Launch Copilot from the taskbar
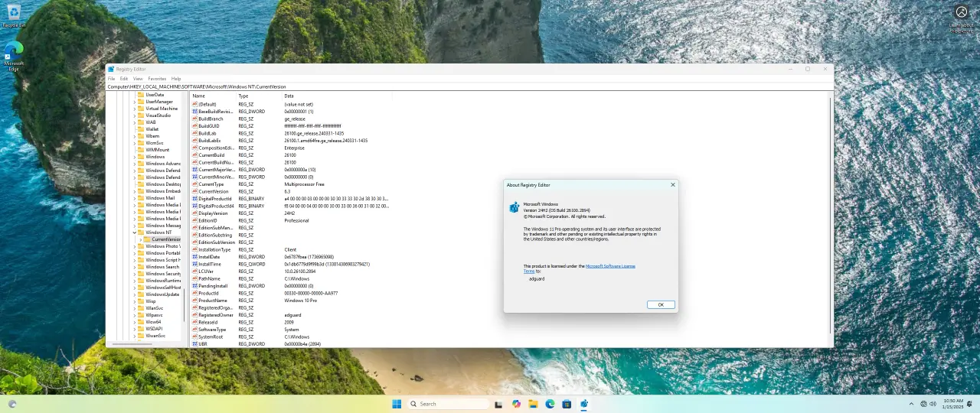Image resolution: width=980 pixels, height=413 pixels. 516,404
